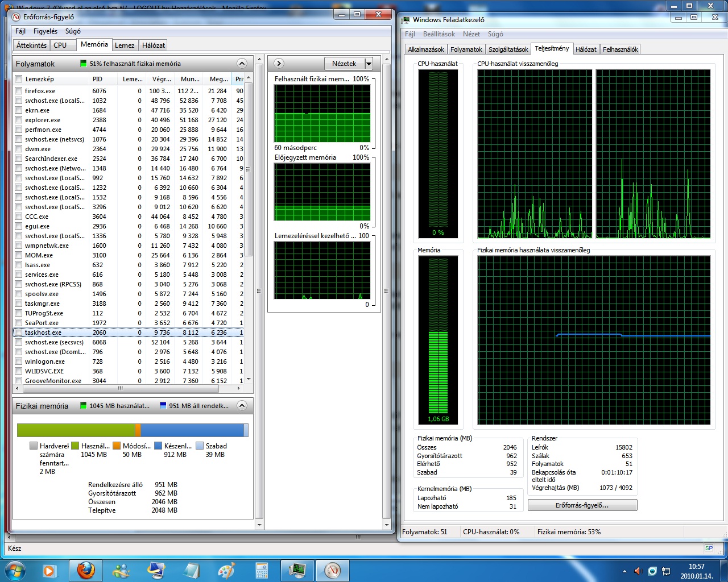Open the Paint taskbar icon
The image size is (728, 582).
226,570
